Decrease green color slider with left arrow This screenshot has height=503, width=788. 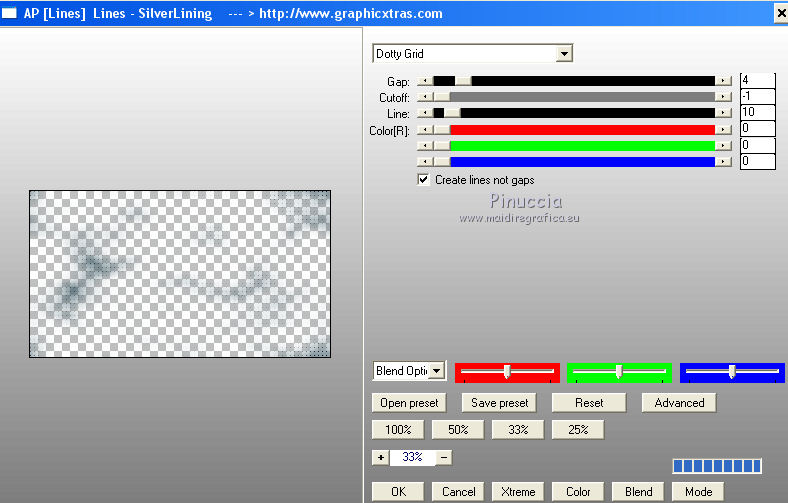(x=425, y=146)
